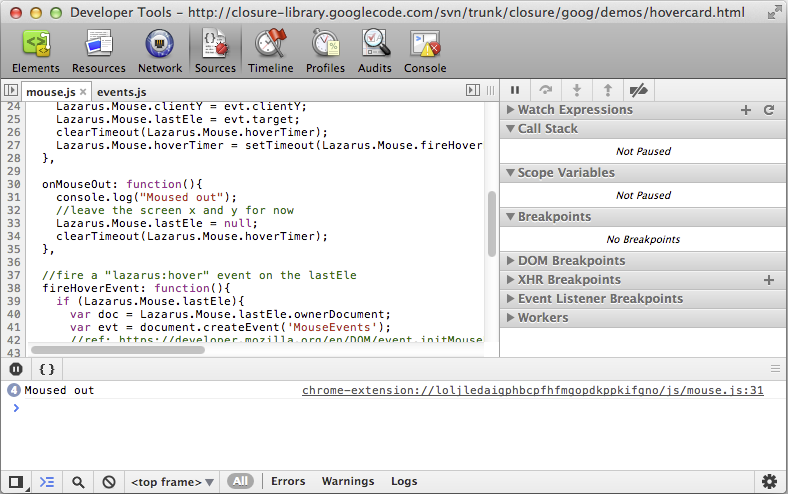The image size is (788, 494).
Task: Filter console by Errors
Action: 288,482
